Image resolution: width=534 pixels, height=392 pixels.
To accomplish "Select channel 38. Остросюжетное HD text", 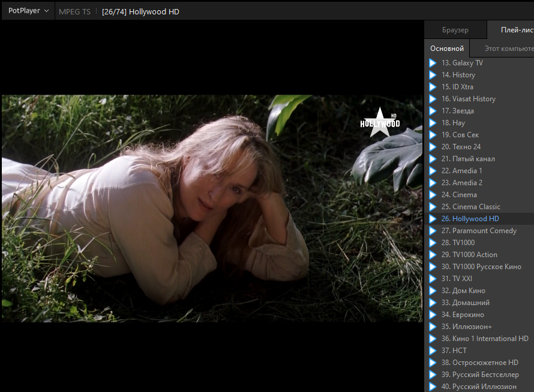I will 480,363.
